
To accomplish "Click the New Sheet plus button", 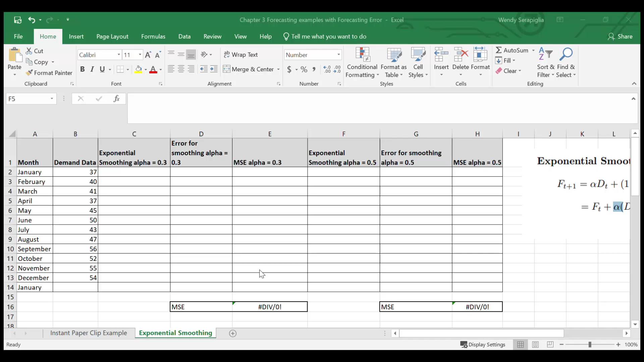I will coord(232,333).
